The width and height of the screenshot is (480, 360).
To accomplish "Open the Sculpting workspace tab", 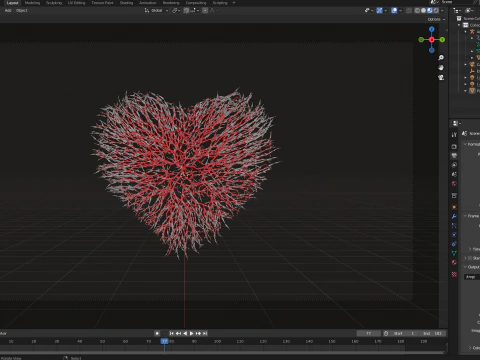I will pyautogui.click(x=54, y=3).
